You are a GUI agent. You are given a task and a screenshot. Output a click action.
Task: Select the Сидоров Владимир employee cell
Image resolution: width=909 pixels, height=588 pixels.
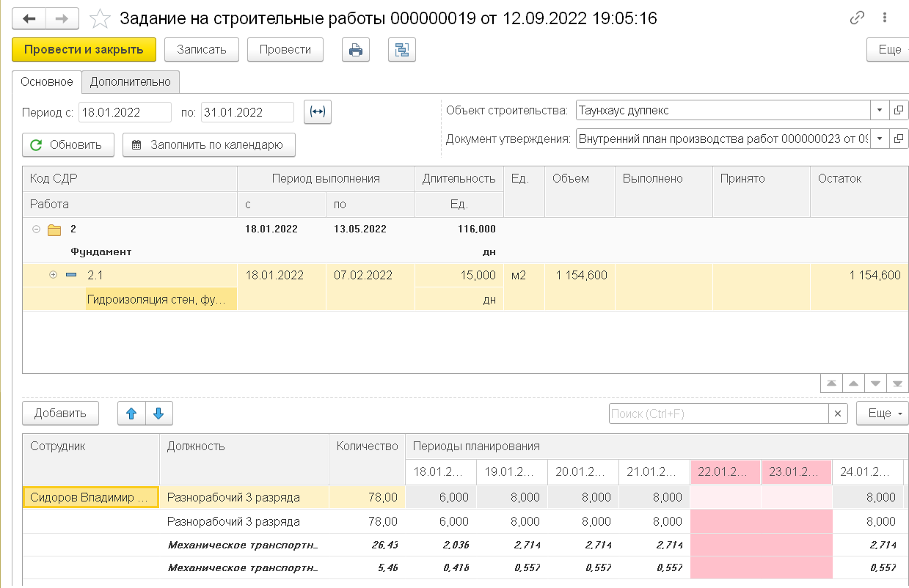[91, 497]
